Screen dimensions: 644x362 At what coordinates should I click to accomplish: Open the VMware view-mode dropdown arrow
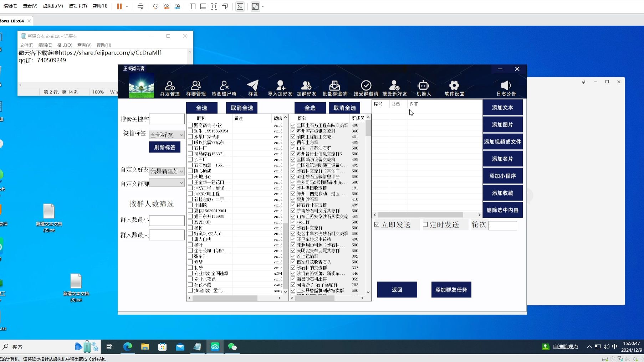coord(263,6)
